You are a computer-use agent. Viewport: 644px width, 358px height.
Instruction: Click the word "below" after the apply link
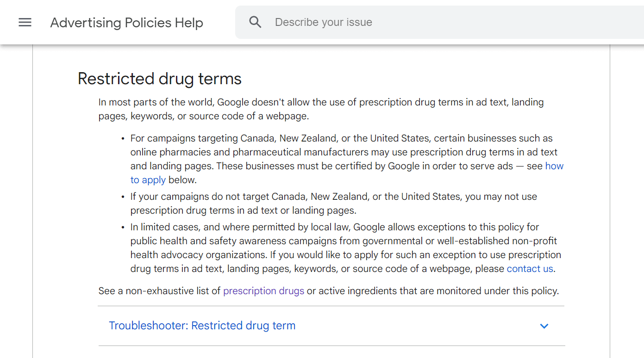(x=182, y=180)
